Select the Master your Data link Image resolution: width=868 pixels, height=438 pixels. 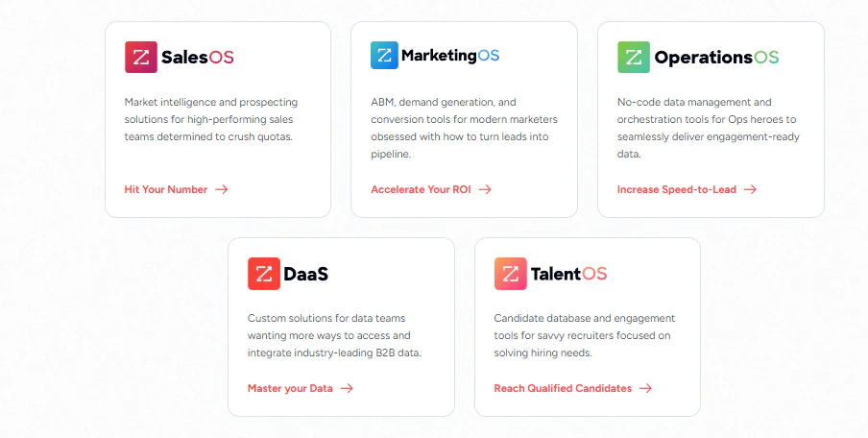tap(290, 388)
